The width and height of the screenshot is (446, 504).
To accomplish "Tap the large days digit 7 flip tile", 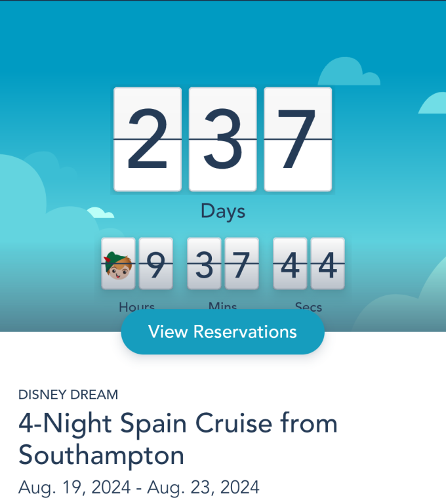I will click(x=298, y=139).
